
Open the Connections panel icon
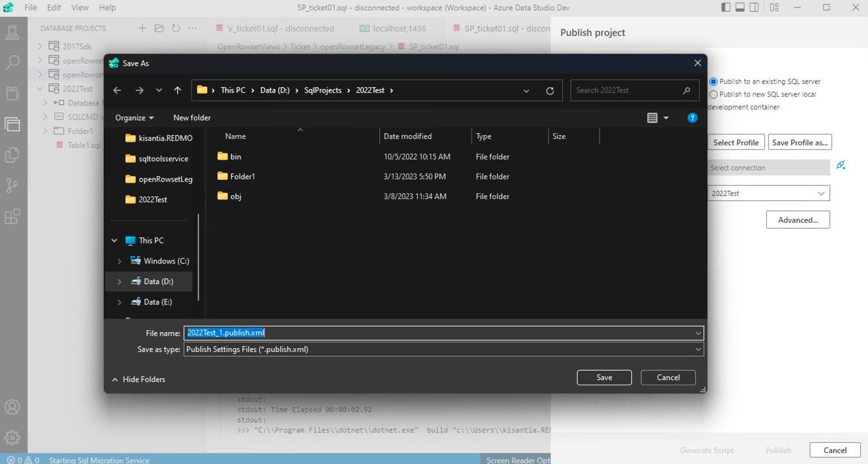(13, 31)
